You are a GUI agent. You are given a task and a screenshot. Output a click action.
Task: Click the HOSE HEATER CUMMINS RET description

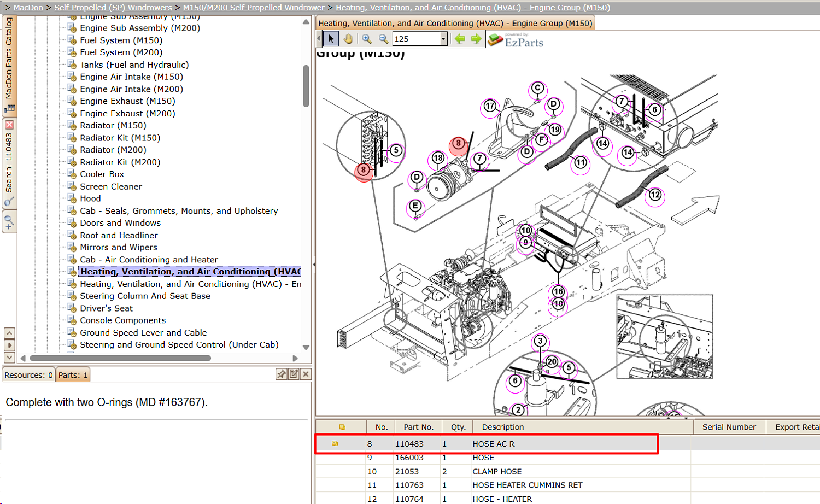pos(528,485)
